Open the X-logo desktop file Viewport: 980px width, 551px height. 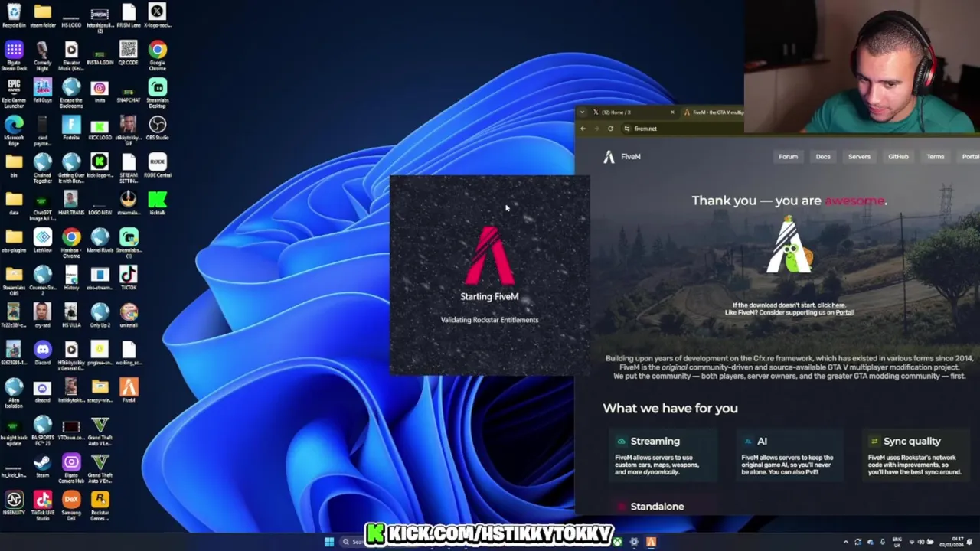(x=157, y=15)
